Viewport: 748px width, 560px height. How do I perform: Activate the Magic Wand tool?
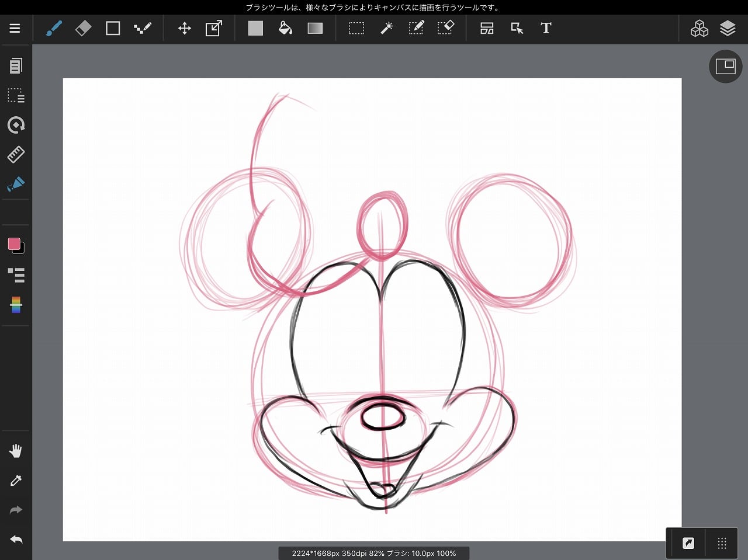click(x=386, y=28)
